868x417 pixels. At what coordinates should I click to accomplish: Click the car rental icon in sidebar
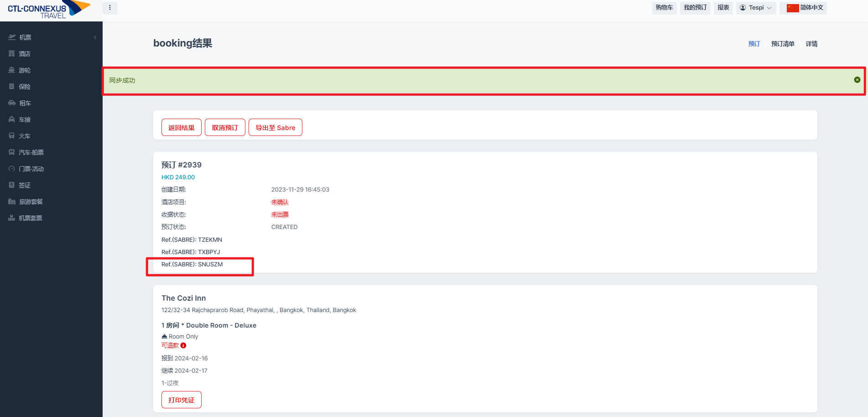click(12, 103)
